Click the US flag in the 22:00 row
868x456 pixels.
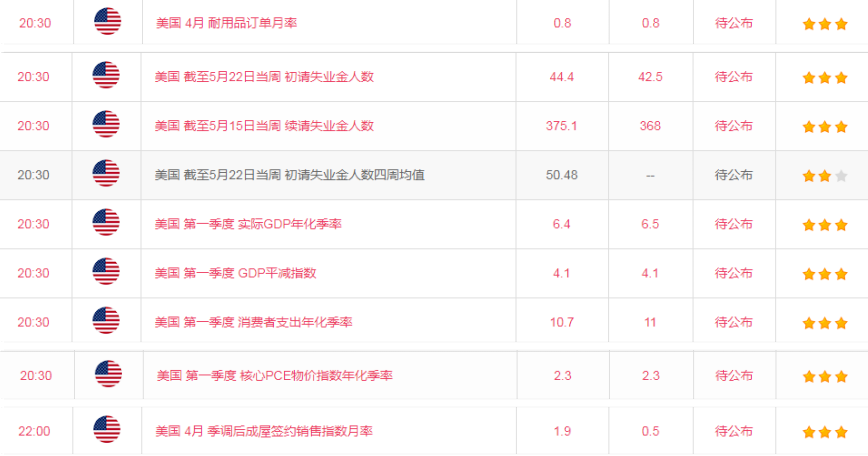click(108, 430)
